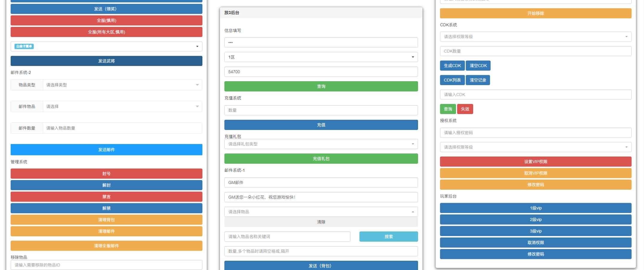The height and width of the screenshot is (270, 644).
Task: Click the green 查询 query button
Action: point(321,86)
